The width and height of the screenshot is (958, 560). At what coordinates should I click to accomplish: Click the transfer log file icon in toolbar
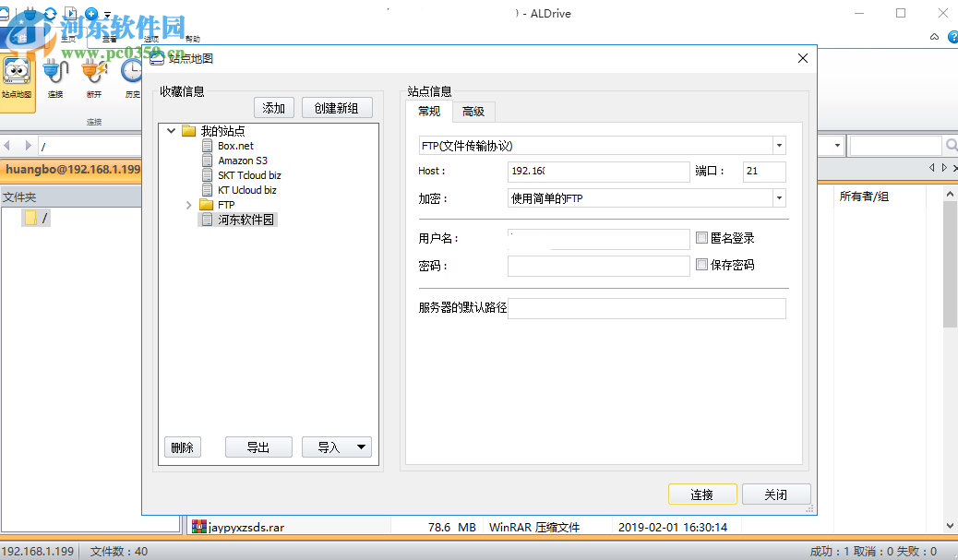click(71, 13)
